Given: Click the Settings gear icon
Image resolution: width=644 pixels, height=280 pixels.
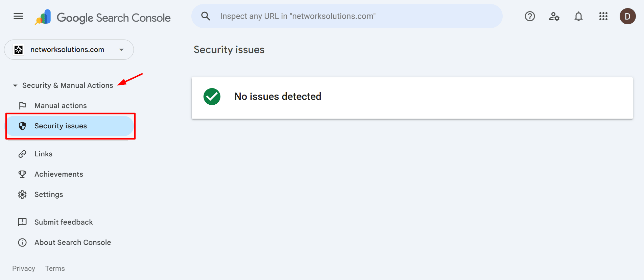Looking at the screenshot, I should [x=22, y=194].
